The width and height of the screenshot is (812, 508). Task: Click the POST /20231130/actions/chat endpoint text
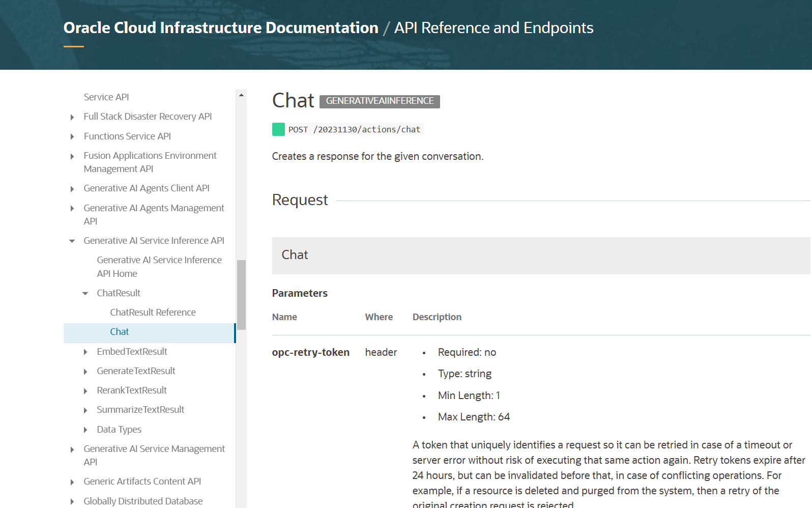tap(355, 129)
